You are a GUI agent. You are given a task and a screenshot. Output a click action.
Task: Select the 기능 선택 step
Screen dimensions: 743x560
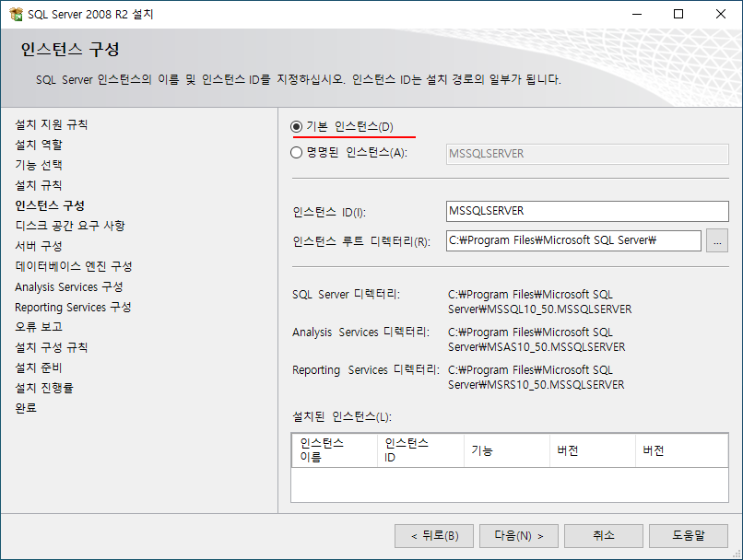(39, 165)
